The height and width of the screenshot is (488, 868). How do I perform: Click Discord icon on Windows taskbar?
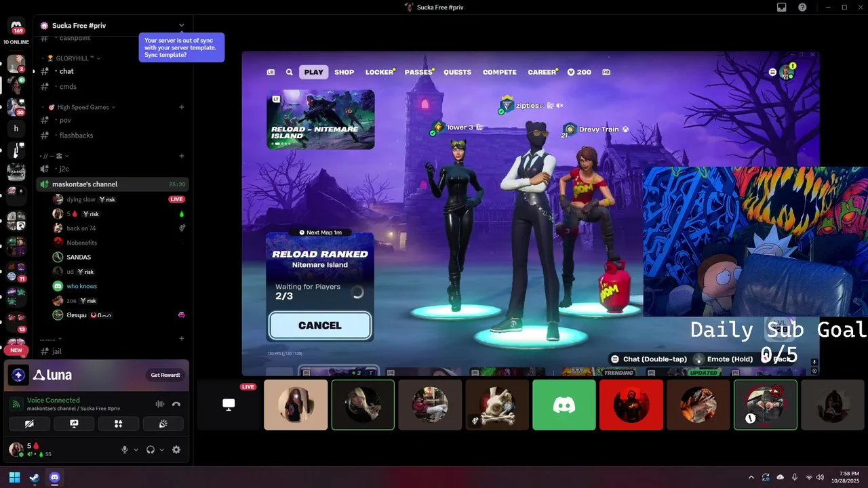coord(55,477)
